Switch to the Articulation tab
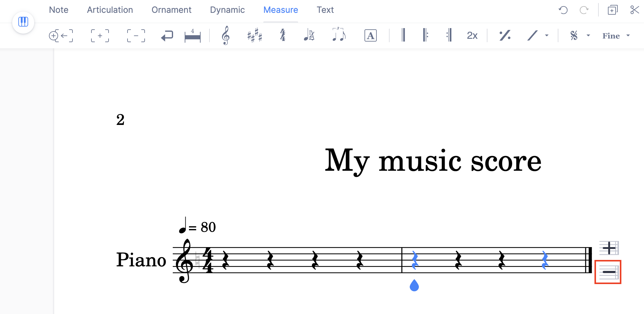 [x=110, y=10]
